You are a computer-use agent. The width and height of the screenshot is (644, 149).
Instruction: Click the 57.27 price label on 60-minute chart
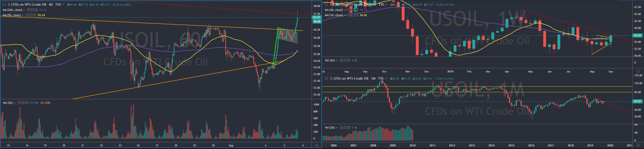317,17
